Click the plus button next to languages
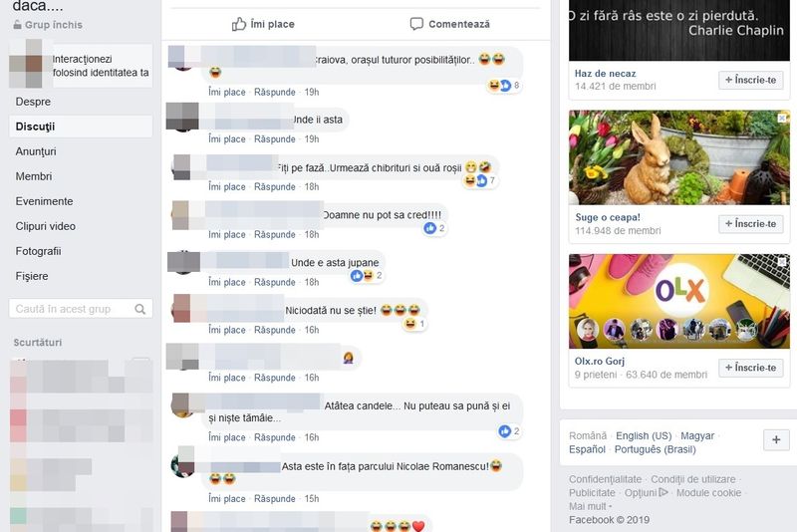The image size is (797, 532). click(776, 439)
